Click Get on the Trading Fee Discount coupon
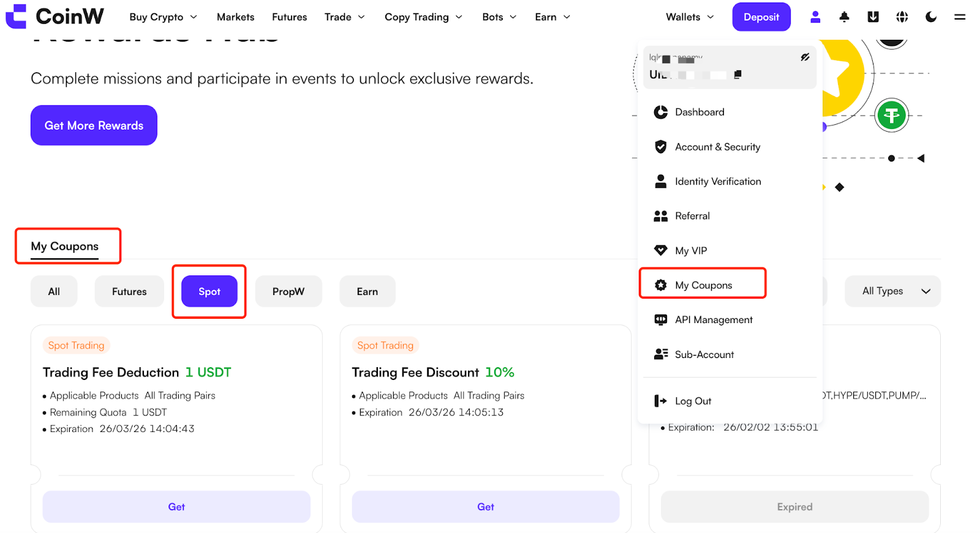The height and width of the screenshot is (533, 980). click(x=486, y=507)
